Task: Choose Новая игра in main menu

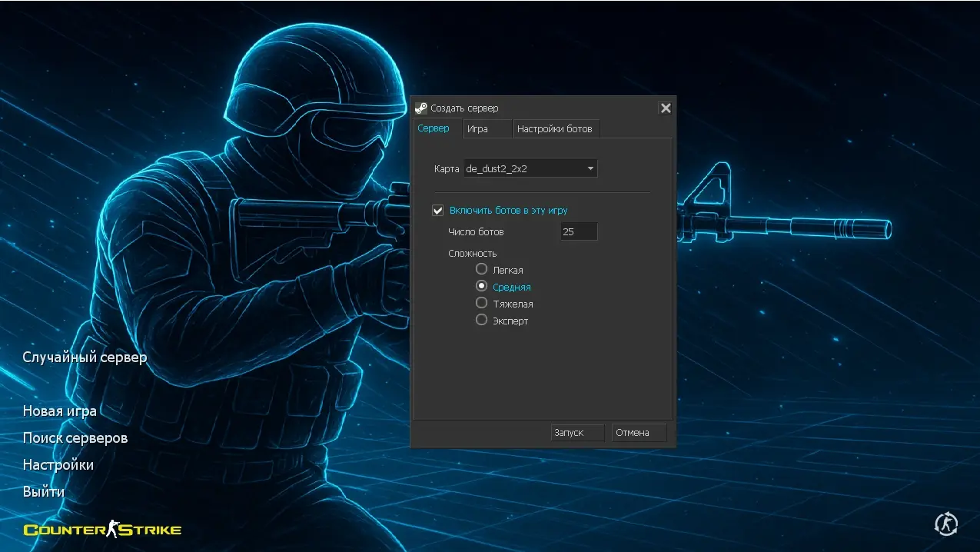Action: pyautogui.click(x=60, y=411)
